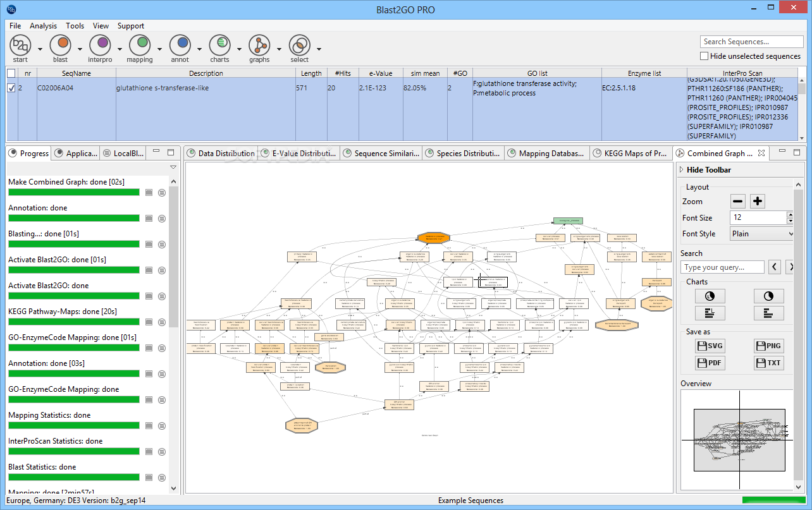Click the graph Overview thumbnail
The width and height of the screenshot is (812, 510).
click(739, 440)
